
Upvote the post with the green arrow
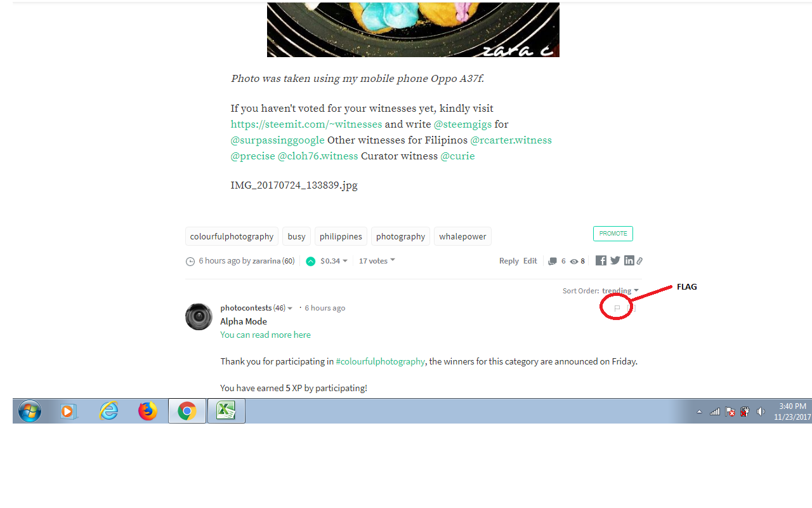click(310, 261)
